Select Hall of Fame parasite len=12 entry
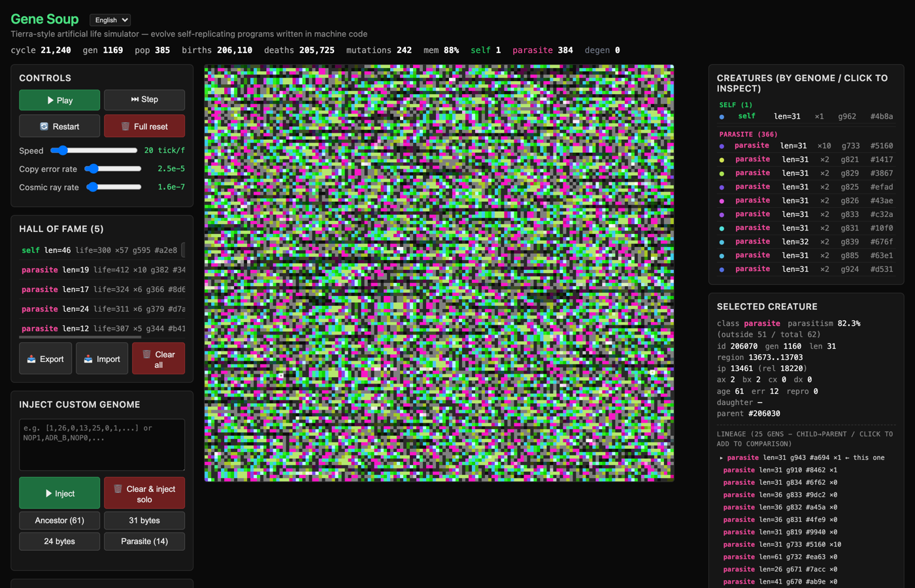 [102, 328]
